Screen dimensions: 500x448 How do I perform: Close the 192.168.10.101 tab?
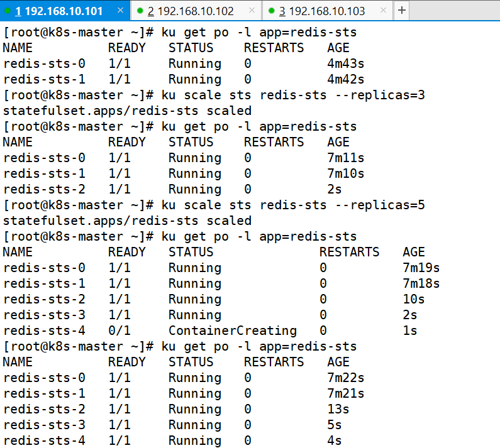[120, 11]
